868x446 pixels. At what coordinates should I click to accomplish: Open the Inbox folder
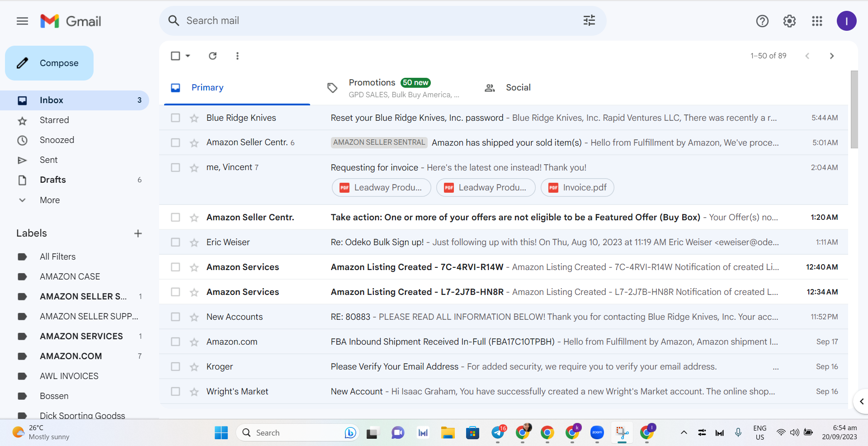pyautogui.click(x=75, y=100)
